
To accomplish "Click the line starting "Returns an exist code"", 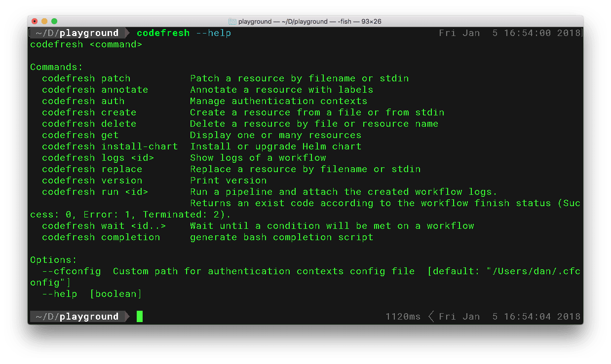I will (x=385, y=203).
